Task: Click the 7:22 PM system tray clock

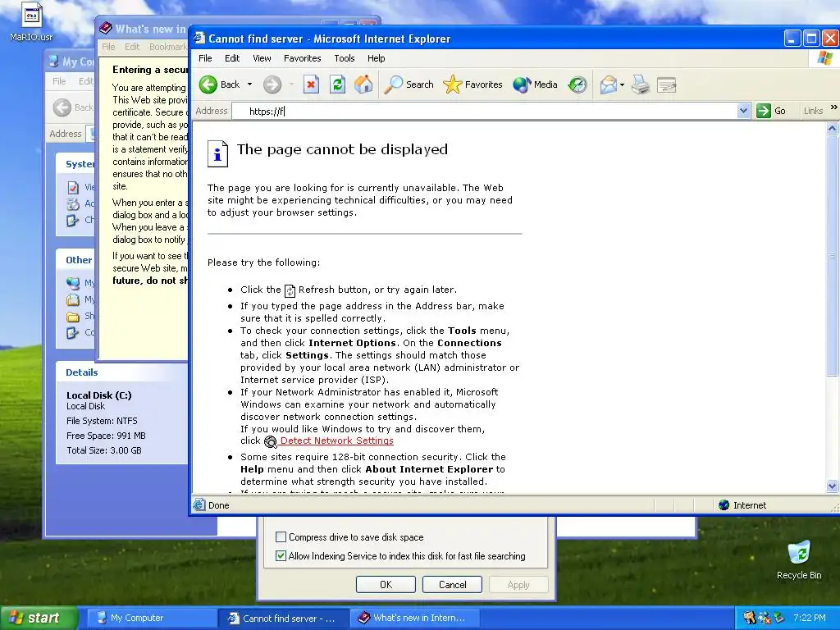Action: [x=810, y=618]
